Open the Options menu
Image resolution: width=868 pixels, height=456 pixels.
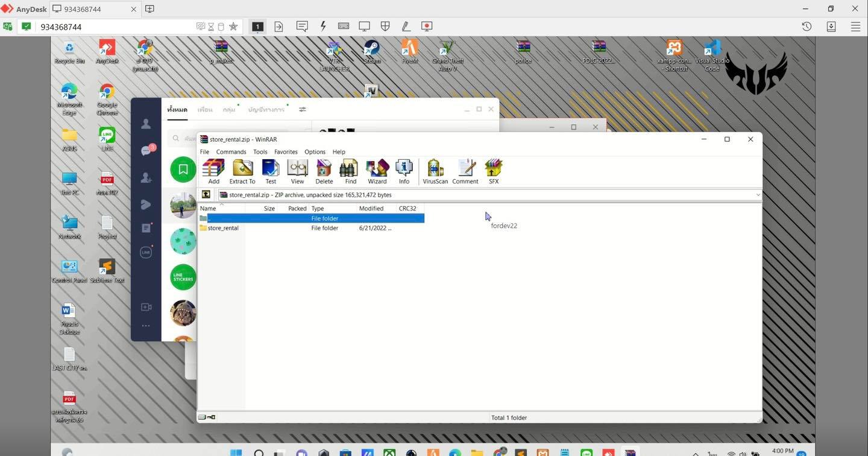315,152
